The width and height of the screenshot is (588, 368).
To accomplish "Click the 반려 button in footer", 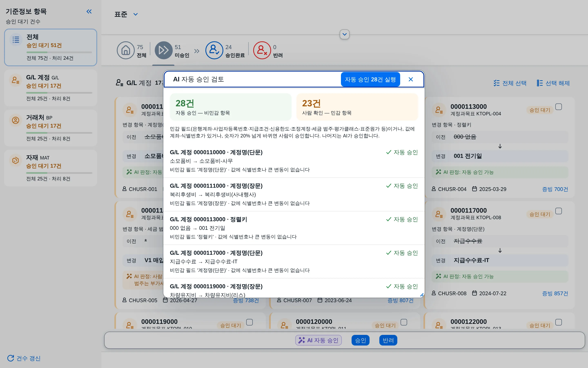I will coord(388,340).
